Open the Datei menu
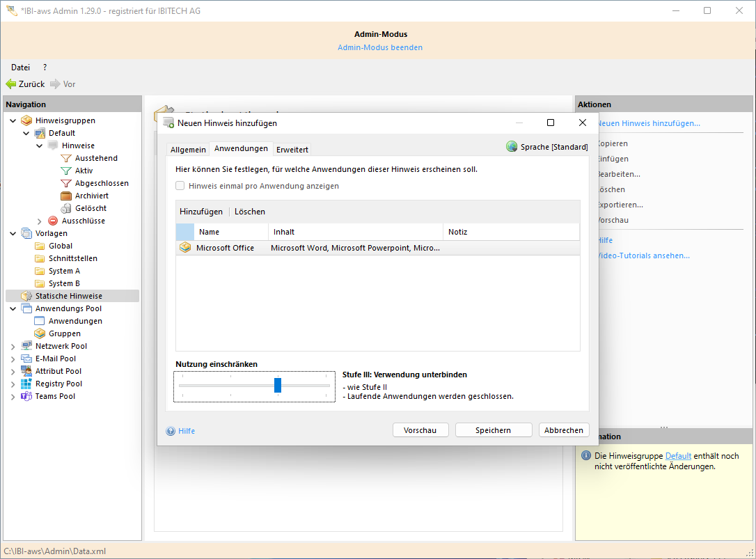The width and height of the screenshot is (756, 559). tap(20, 68)
